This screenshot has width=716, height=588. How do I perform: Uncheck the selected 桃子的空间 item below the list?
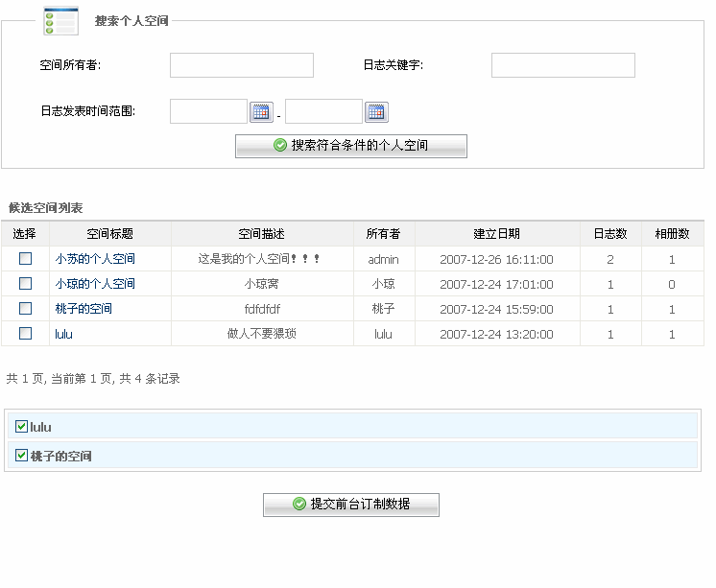[21, 456]
